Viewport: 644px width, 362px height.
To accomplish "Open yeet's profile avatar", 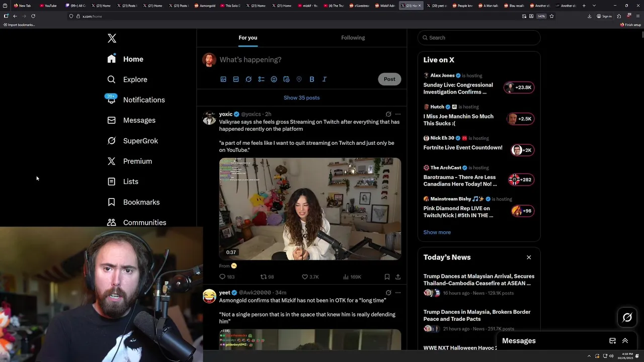I will pyautogui.click(x=209, y=296).
